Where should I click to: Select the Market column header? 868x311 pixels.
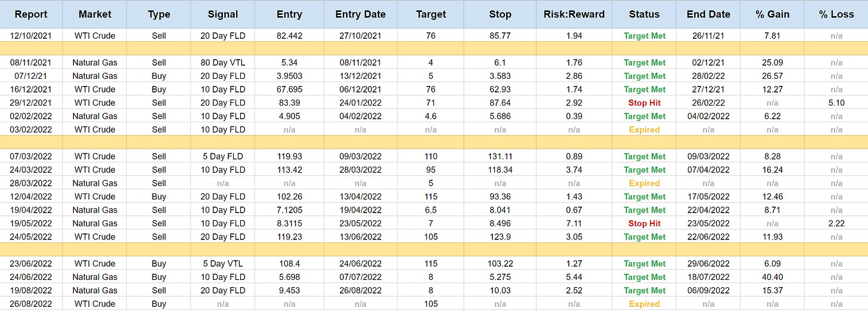95,14
